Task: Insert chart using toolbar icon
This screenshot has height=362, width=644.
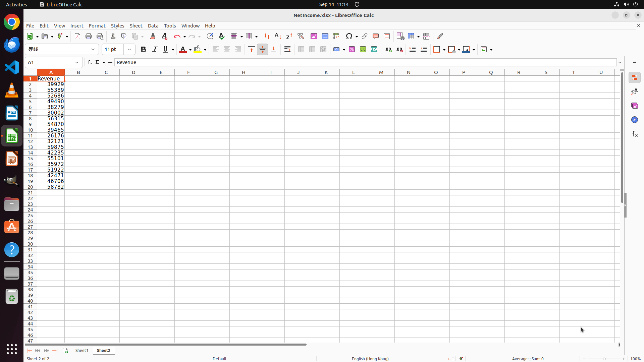Action: click(325, 36)
